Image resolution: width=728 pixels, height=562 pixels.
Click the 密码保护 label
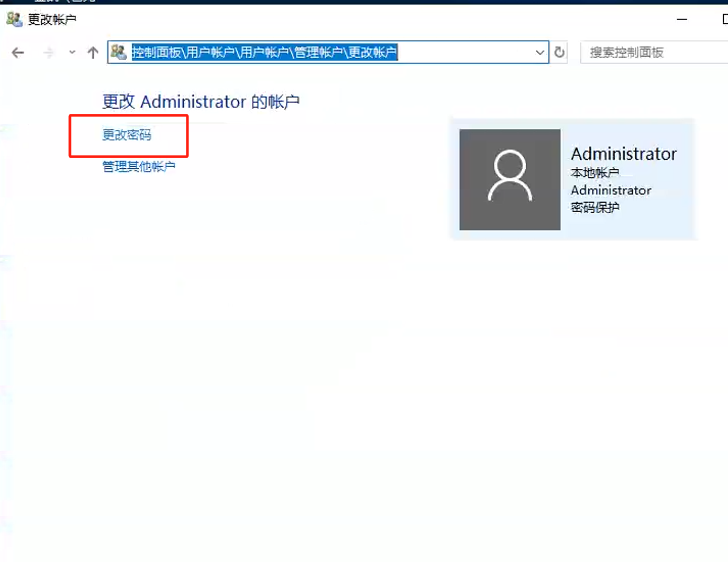(x=595, y=207)
